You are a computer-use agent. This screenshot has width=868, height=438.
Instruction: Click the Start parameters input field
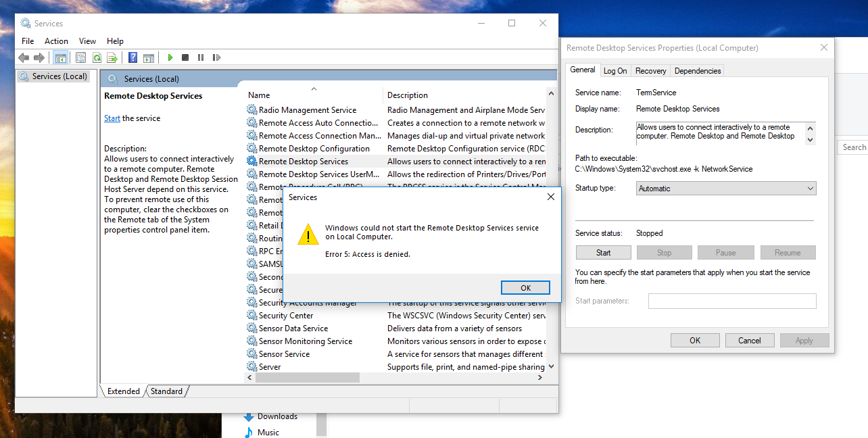732,301
